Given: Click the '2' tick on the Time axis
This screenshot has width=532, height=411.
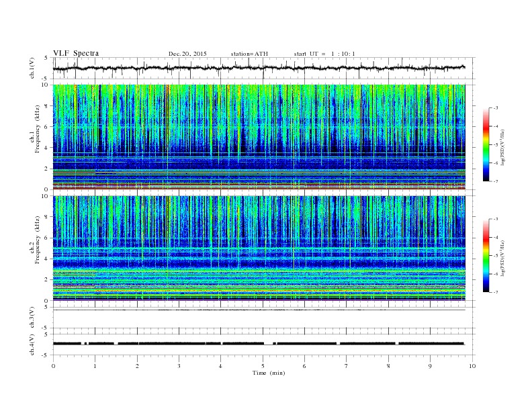Looking at the screenshot, I should click(137, 366).
